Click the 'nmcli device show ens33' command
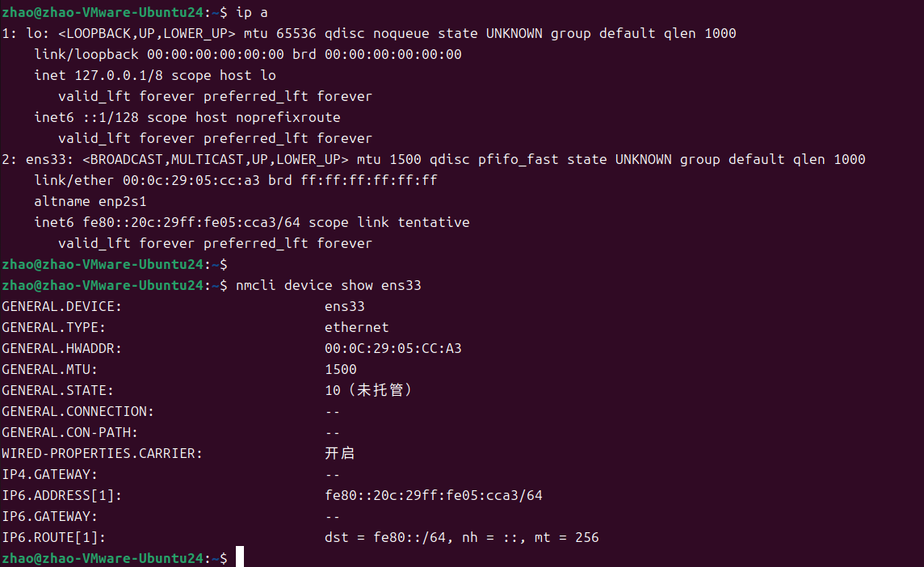Viewport: 924px width, 567px height. pyautogui.click(x=328, y=285)
